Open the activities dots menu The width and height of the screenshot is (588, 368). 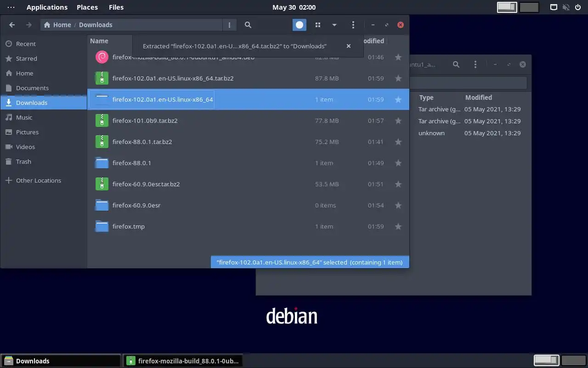tap(11, 7)
